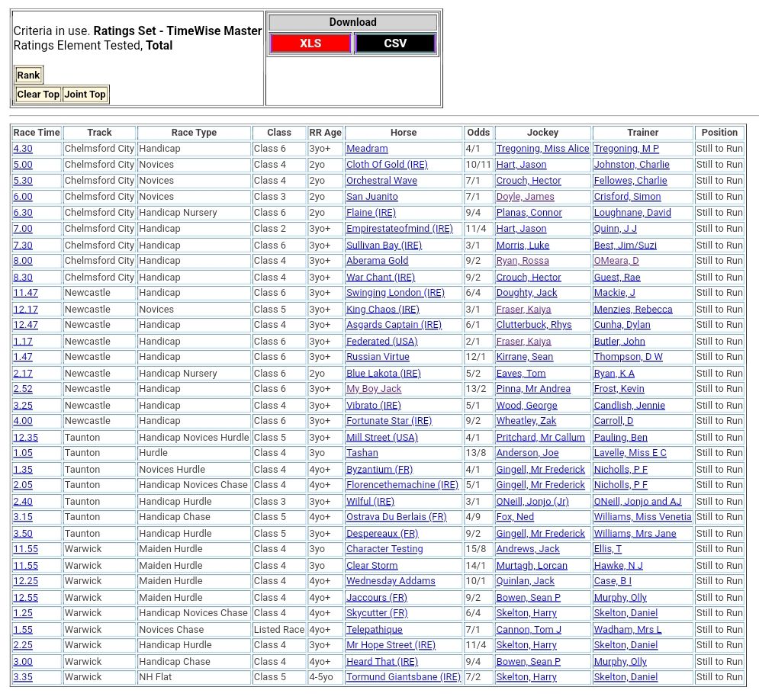Open trainer Candlish, Jennie link
Image resolution: width=759 pixels, height=700 pixels.
629,406
